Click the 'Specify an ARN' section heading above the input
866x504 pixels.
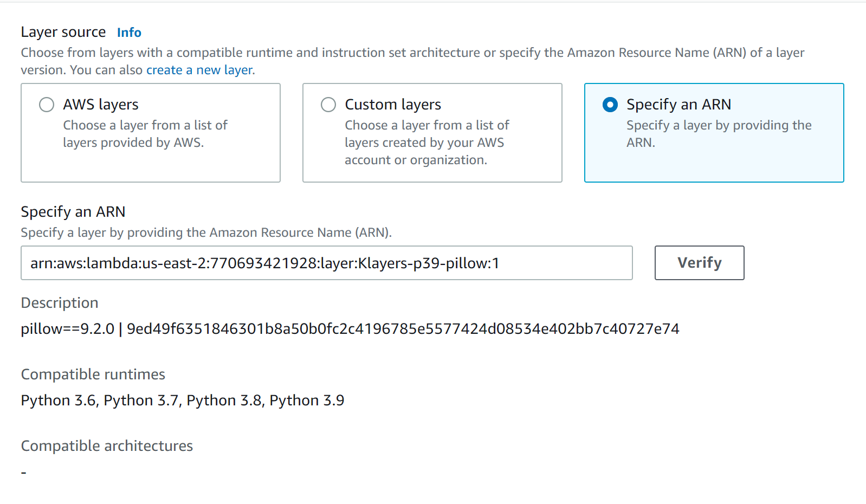pos(73,212)
